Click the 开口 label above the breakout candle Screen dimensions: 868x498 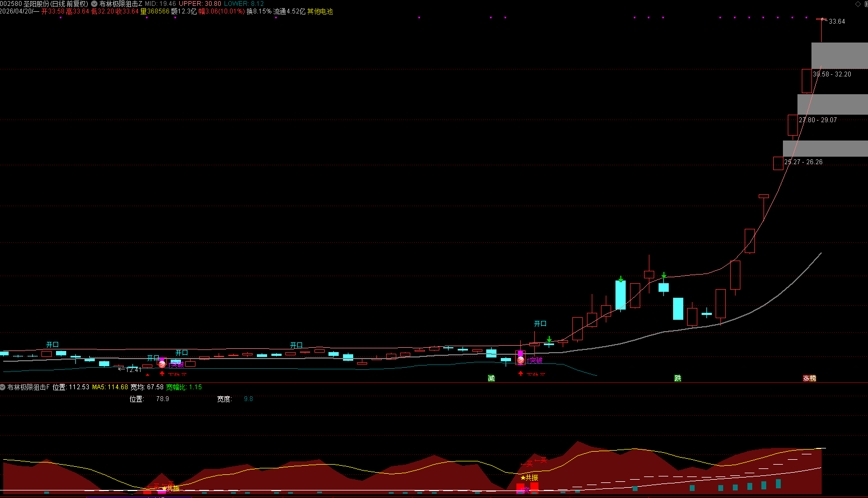point(540,324)
